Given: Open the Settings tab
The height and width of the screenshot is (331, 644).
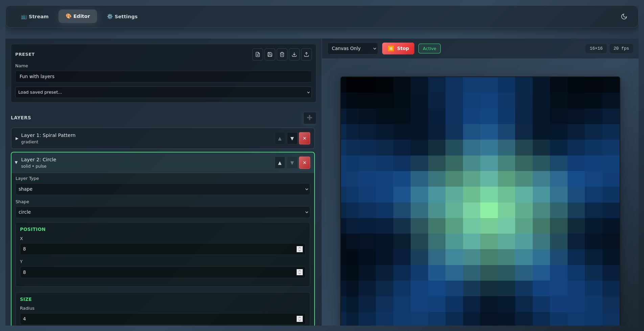Looking at the screenshot, I should pyautogui.click(x=122, y=16).
